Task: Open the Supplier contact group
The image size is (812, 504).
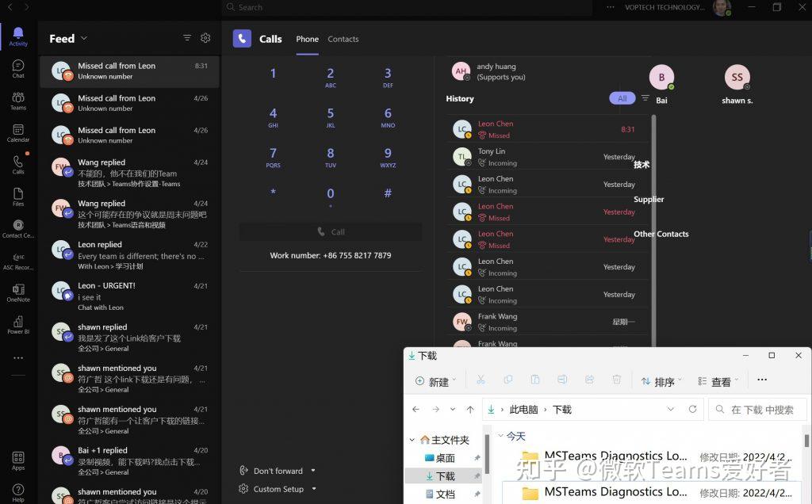Action: 649,199
